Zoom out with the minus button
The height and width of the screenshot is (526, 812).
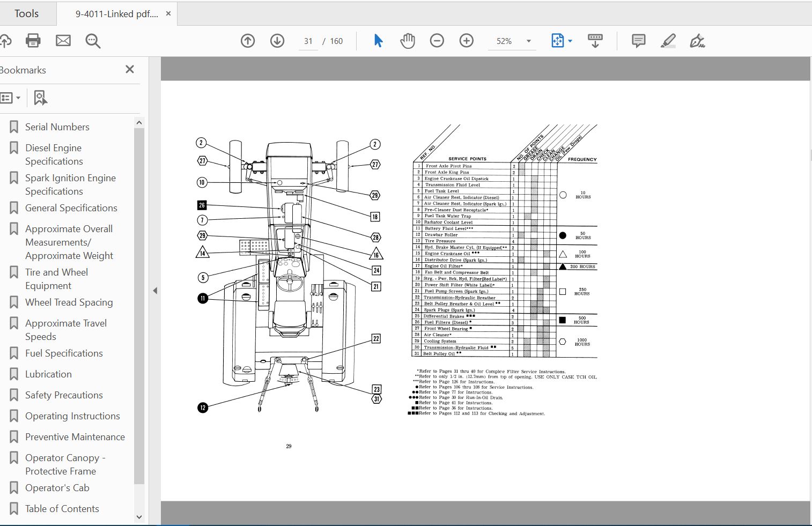coord(437,41)
